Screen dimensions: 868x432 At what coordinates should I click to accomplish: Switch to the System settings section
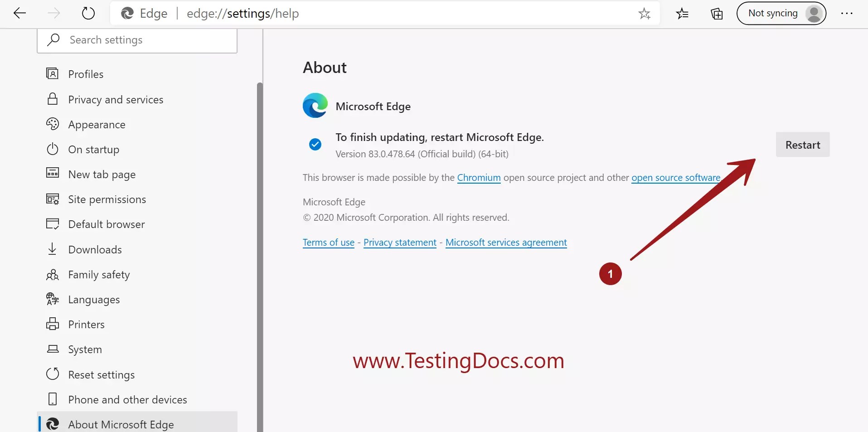click(x=85, y=349)
